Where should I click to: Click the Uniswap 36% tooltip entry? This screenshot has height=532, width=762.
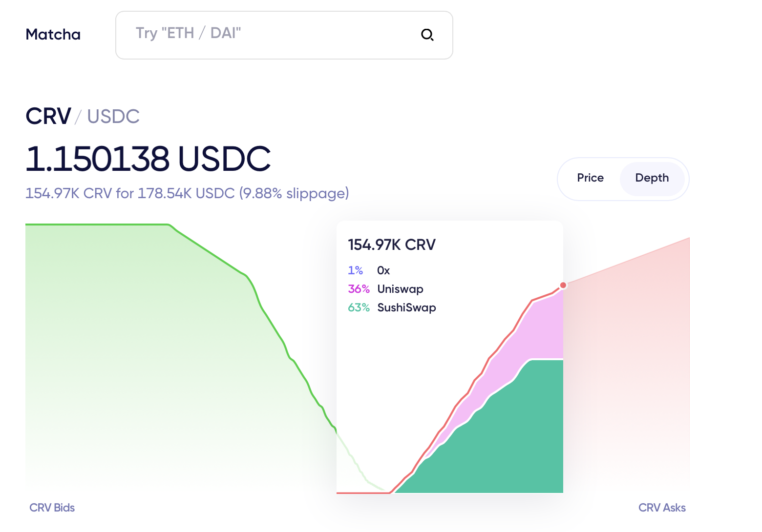coord(400,289)
